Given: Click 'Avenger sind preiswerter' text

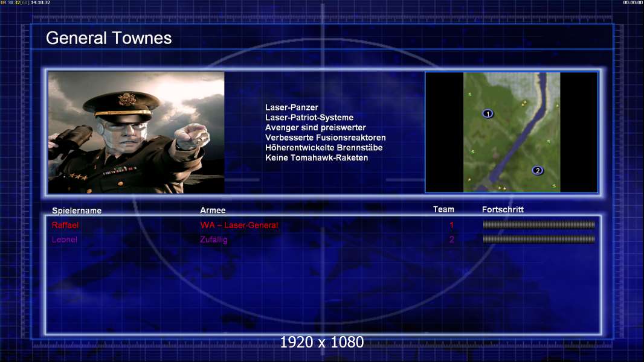Looking at the screenshot, I should pyautogui.click(x=315, y=127).
